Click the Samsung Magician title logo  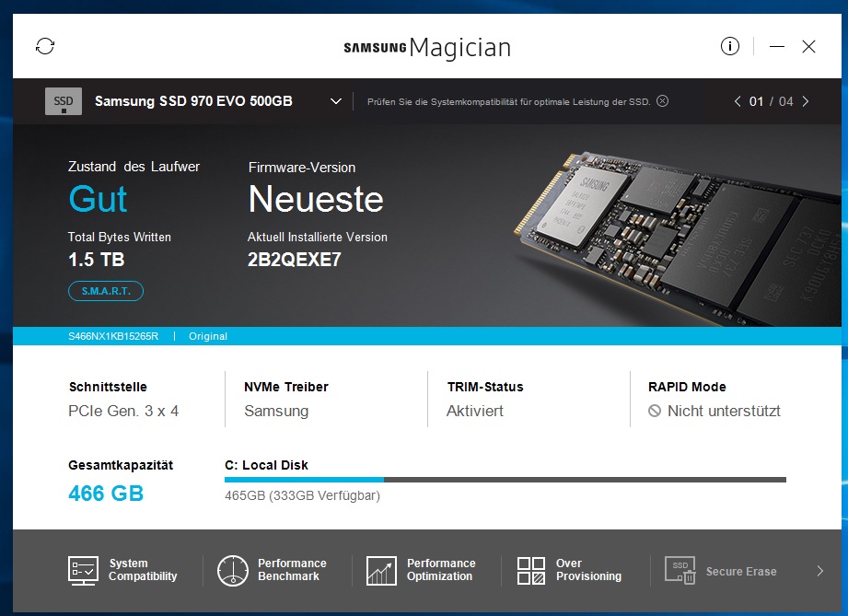427,48
